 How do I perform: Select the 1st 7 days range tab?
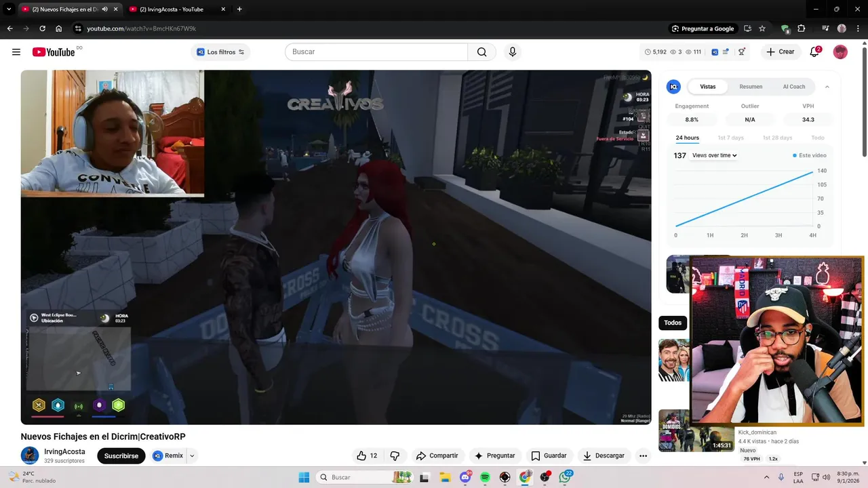coord(730,138)
